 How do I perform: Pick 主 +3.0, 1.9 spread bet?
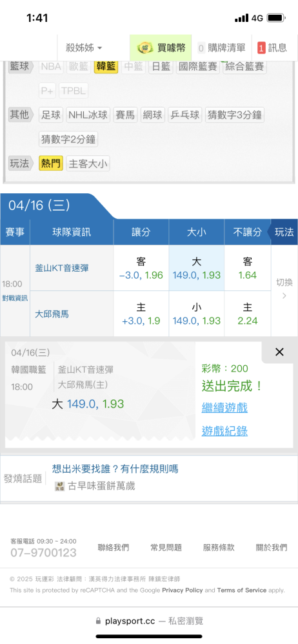(x=141, y=314)
